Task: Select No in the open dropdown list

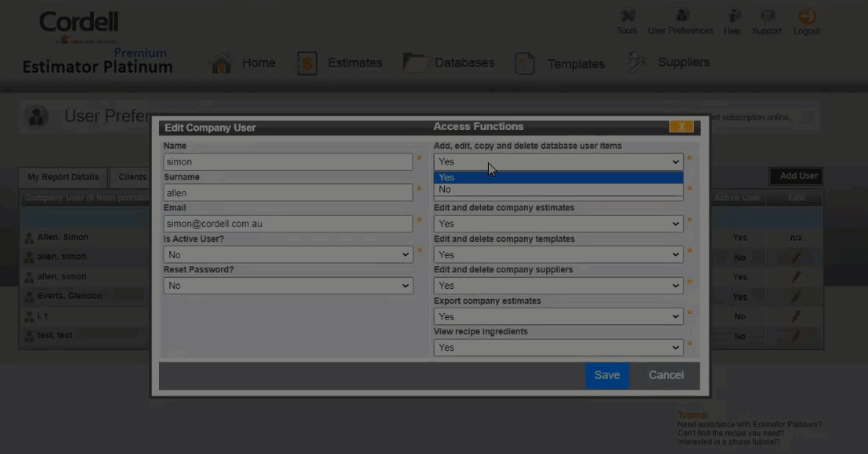Action: click(559, 189)
